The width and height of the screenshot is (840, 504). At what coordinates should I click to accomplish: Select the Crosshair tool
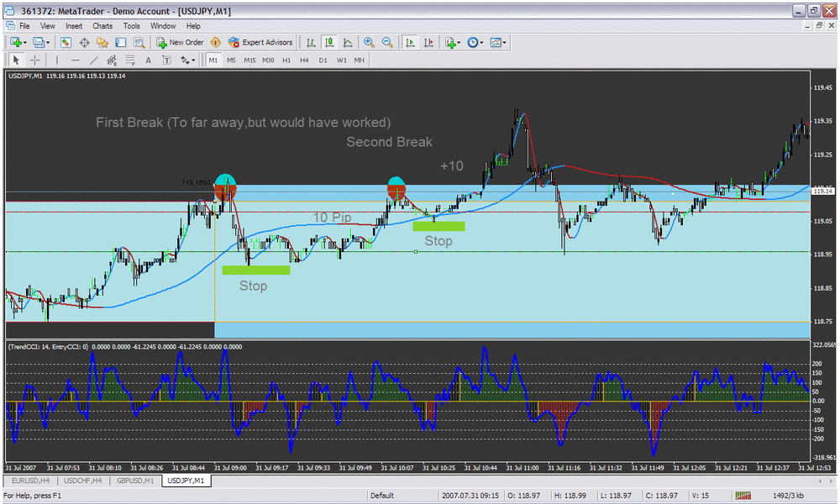pyautogui.click(x=34, y=60)
